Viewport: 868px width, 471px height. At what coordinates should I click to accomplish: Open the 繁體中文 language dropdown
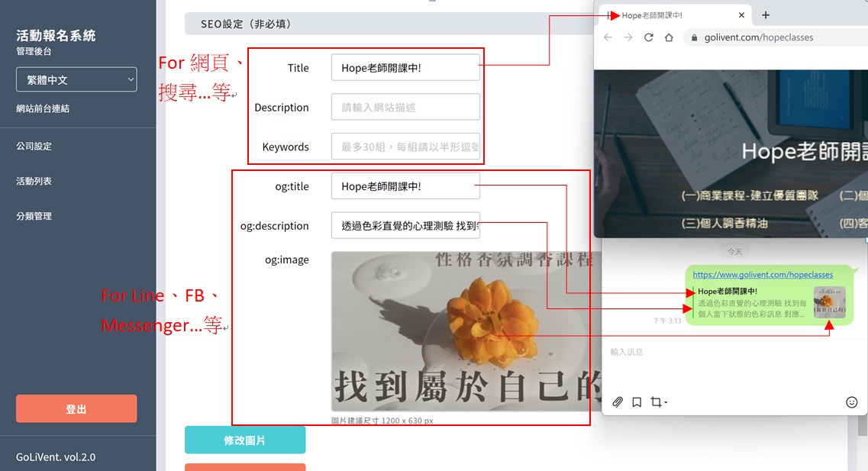pos(76,79)
